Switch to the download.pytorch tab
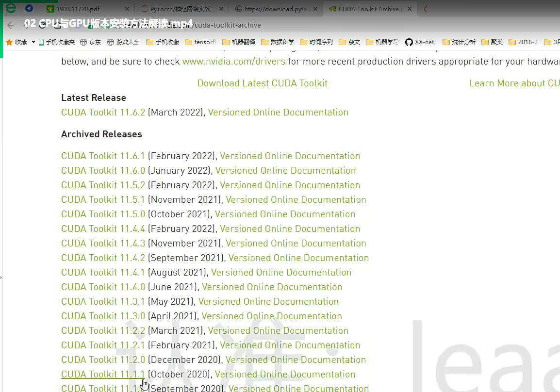Viewport: 560px width, 392px height. tap(274, 9)
